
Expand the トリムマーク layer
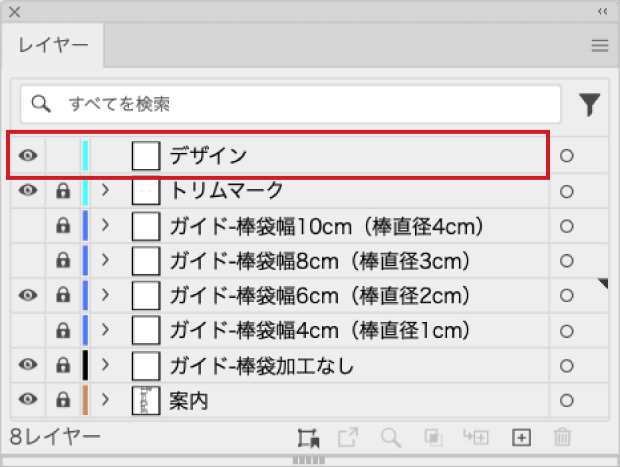pos(105,190)
